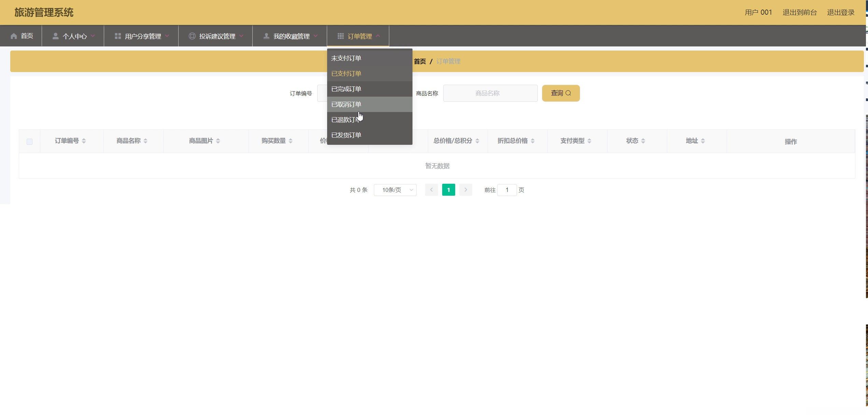This screenshot has height=418, width=868.
Task: Toggle the select-all checkbox in table header
Action: 30,142
